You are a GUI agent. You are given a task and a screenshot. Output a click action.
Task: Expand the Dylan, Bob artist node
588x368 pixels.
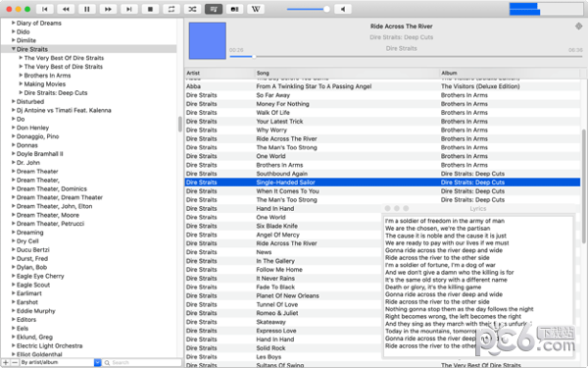coord(14,267)
